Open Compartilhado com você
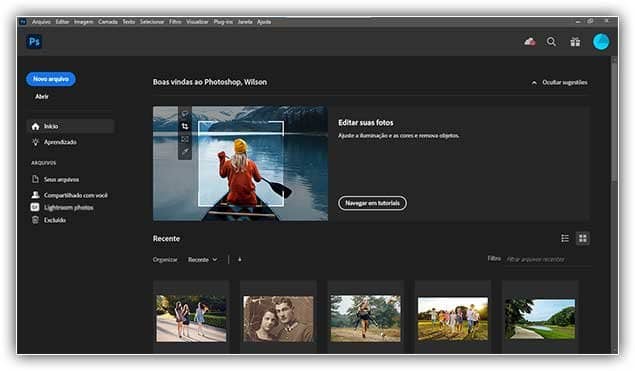 click(76, 195)
